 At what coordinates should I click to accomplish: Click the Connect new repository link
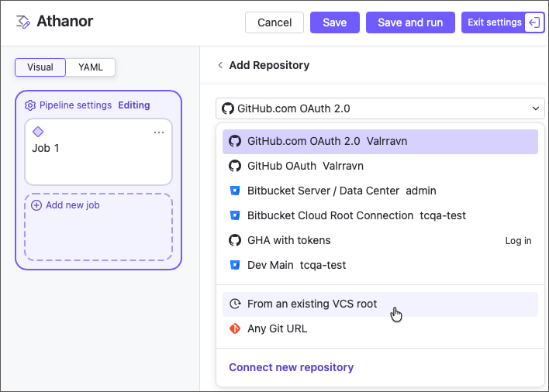point(292,367)
